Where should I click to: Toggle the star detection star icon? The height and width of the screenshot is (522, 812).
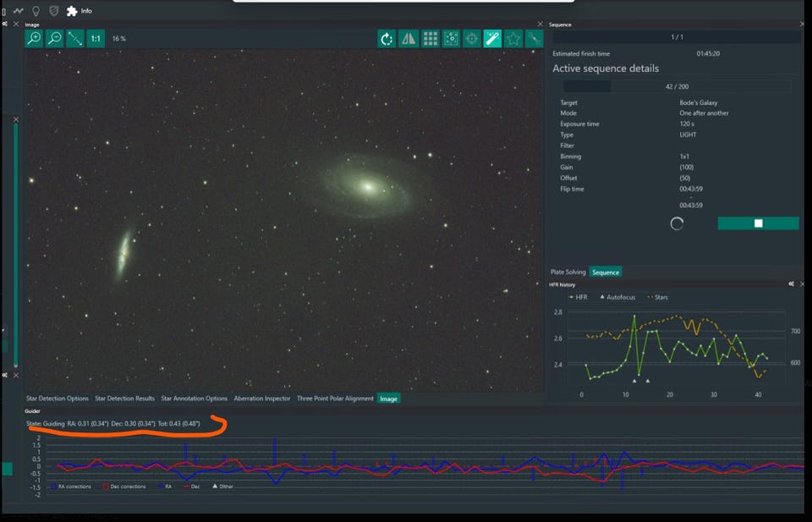[x=513, y=38]
